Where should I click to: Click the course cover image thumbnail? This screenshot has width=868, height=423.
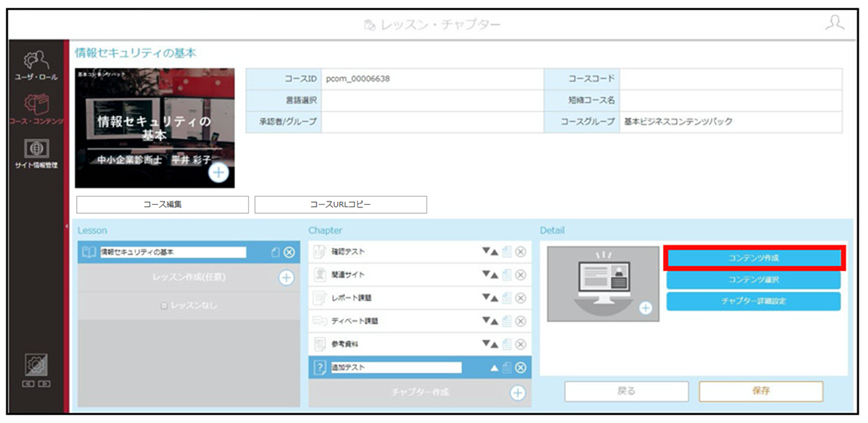(154, 128)
